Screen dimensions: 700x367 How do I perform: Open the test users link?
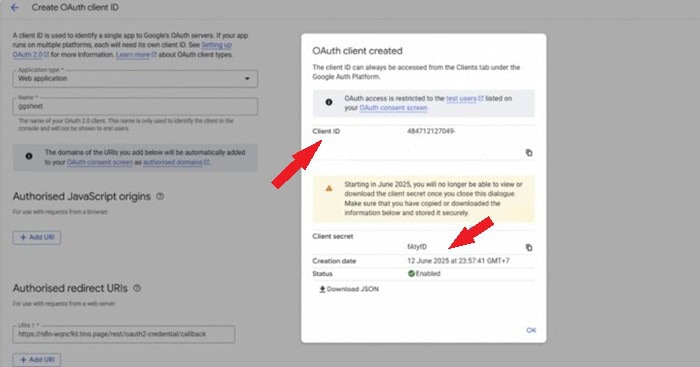coord(464,98)
